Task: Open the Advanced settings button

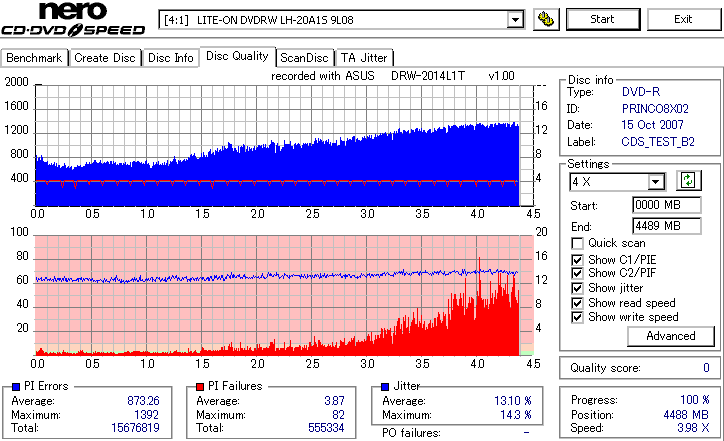Action: click(670, 336)
